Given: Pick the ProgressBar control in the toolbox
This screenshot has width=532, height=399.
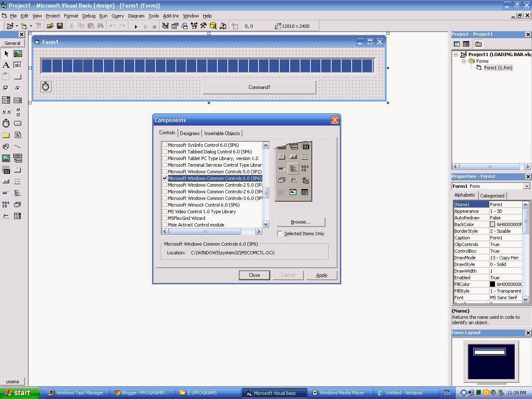Looking at the screenshot, I should tap(6, 193).
